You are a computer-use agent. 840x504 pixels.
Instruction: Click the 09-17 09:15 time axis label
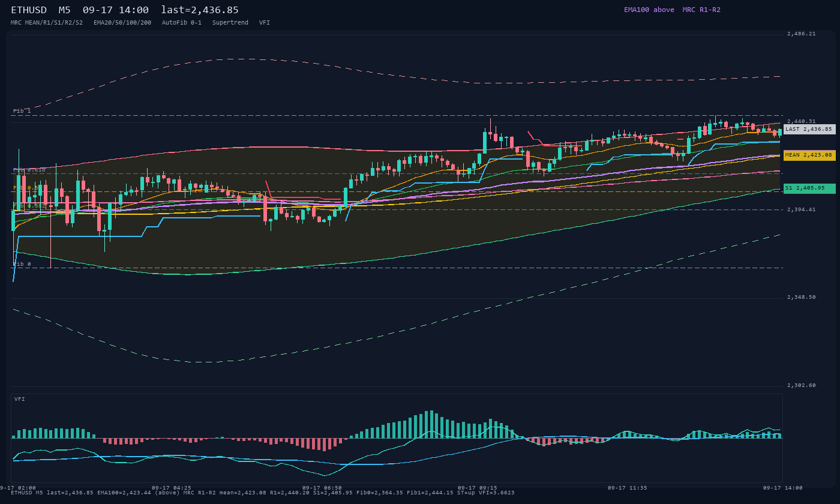(477, 488)
